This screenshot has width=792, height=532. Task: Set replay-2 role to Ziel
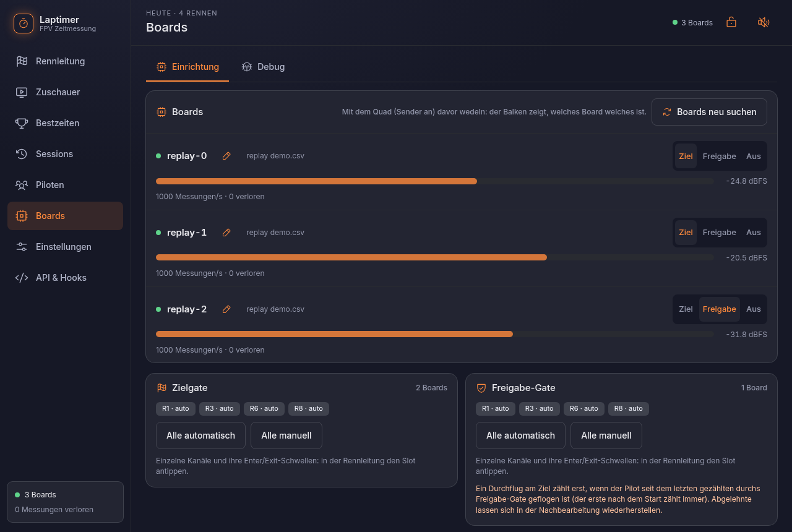(686, 309)
